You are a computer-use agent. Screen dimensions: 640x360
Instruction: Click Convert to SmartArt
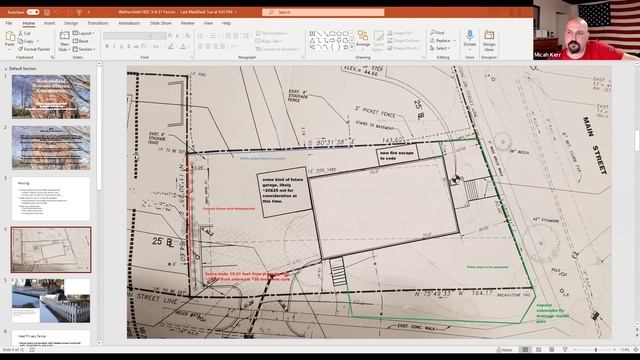click(278, 49)
